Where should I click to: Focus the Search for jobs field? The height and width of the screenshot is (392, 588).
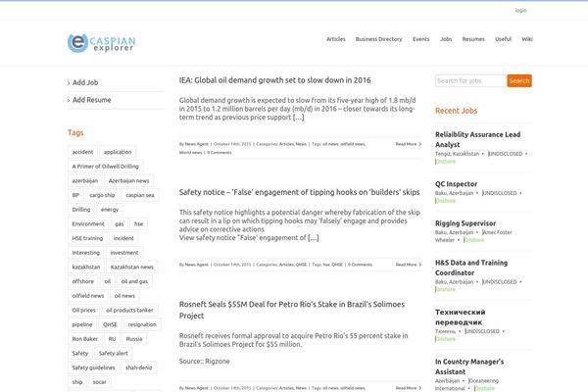click(471, 80)
